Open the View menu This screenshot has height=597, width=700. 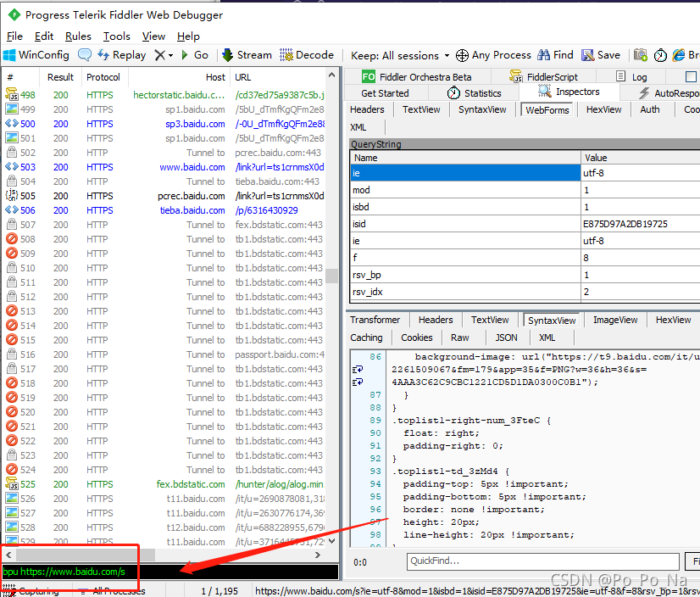(x=153, y=36)
